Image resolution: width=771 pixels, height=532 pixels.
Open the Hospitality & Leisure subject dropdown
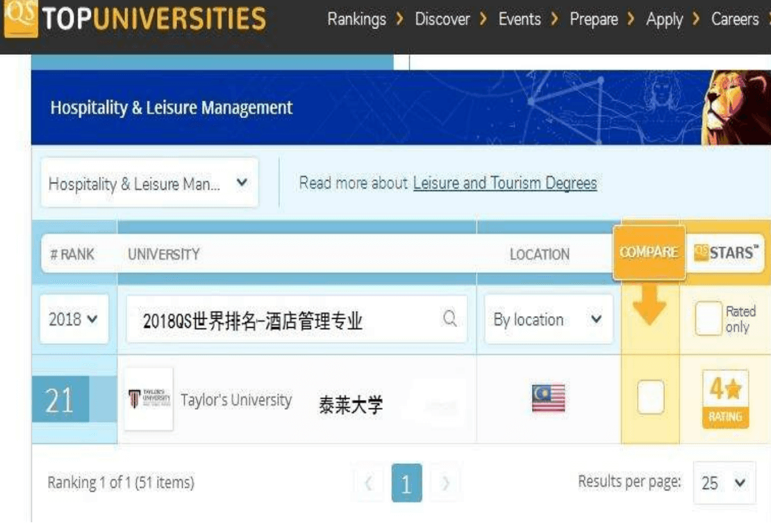[149, 183]
